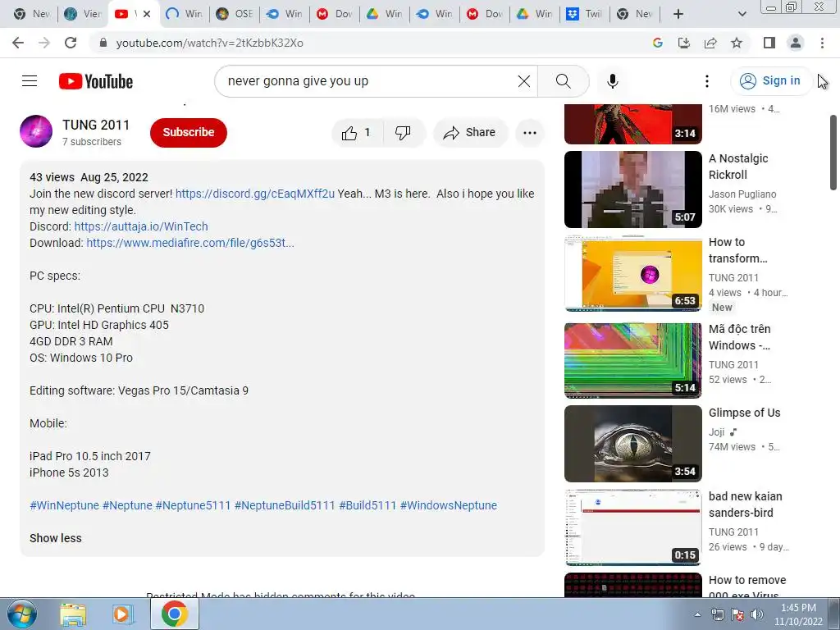Open more actions ellipsis under video
Screen dimensions: 840x630
coord(529,133)
